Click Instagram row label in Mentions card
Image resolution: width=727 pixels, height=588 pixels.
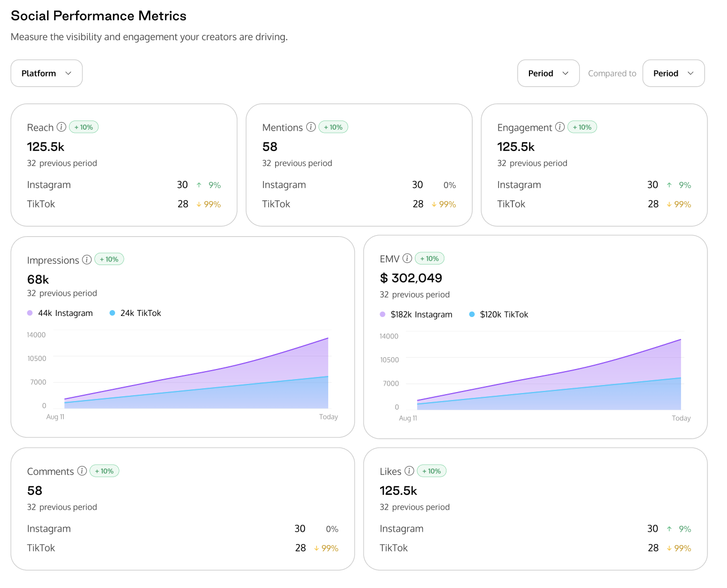tap(284, 185)
